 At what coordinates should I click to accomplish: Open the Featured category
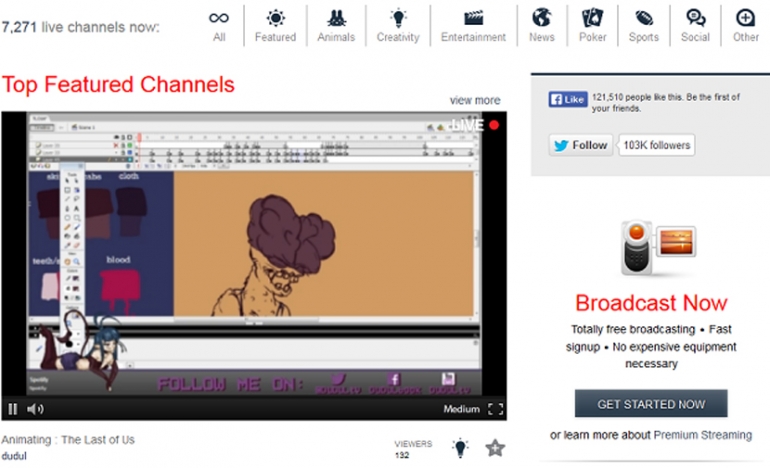(275, 26)
